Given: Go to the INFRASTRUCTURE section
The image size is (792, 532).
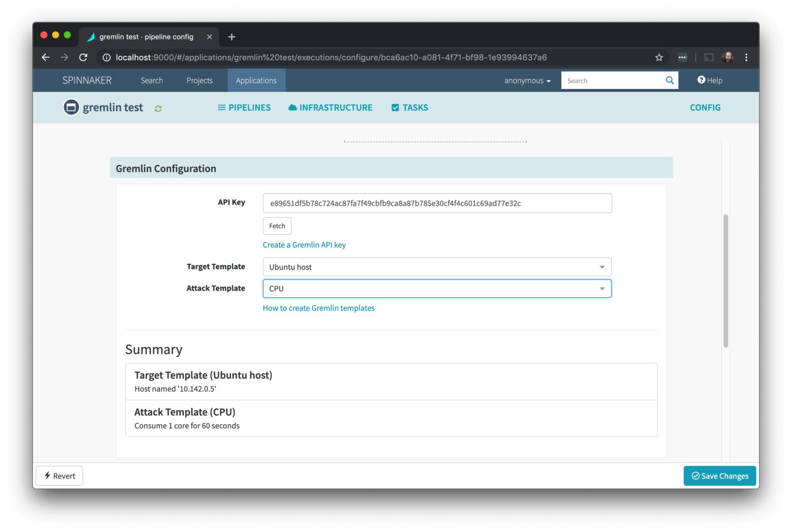Looking at the screenshot, I should click(x=330, y=108).
